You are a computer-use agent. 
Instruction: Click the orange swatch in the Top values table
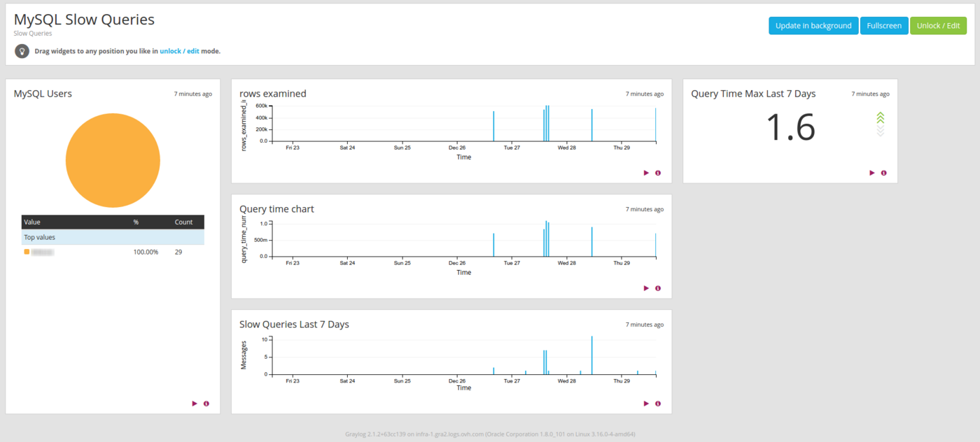pos(27,252)
